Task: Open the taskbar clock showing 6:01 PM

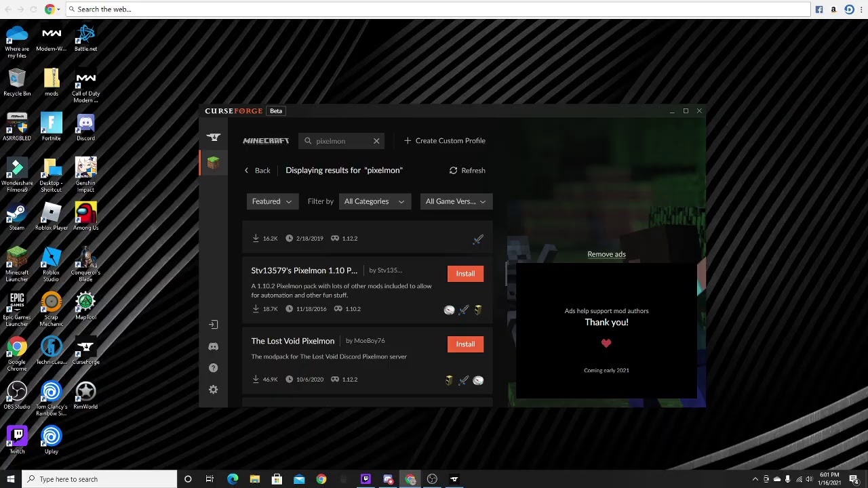Action: click(x=829, y=479)
